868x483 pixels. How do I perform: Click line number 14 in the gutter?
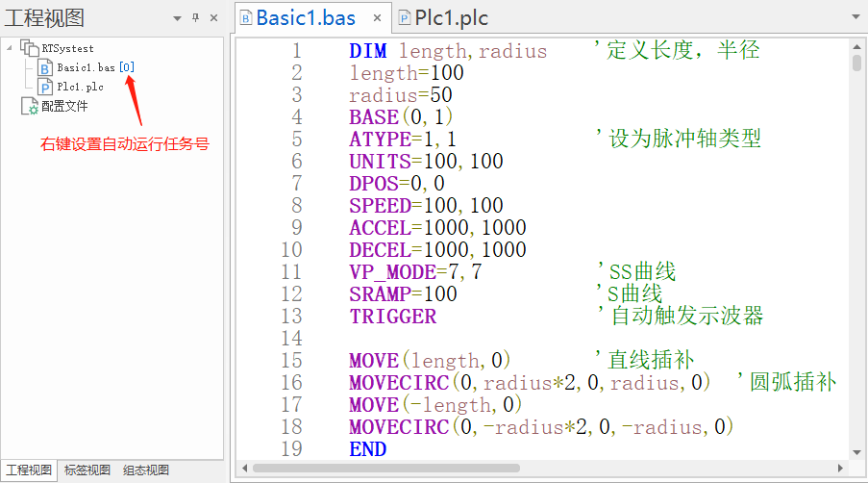[291, 339]
